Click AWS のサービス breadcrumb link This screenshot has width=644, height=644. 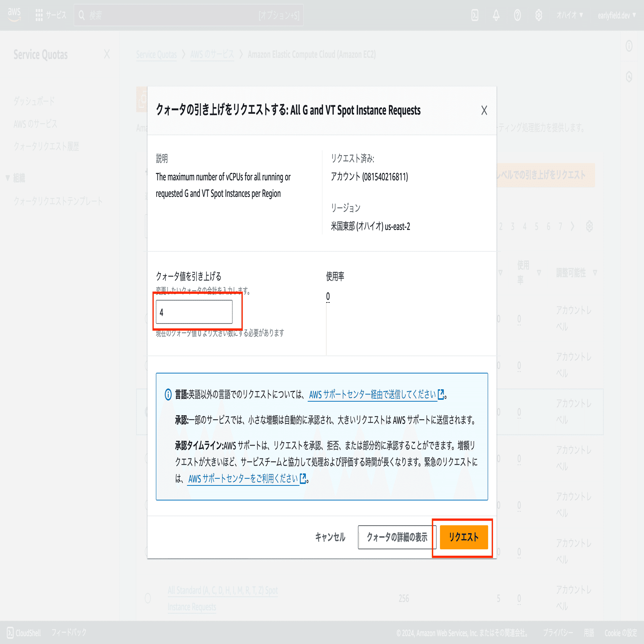click(212, 55)
